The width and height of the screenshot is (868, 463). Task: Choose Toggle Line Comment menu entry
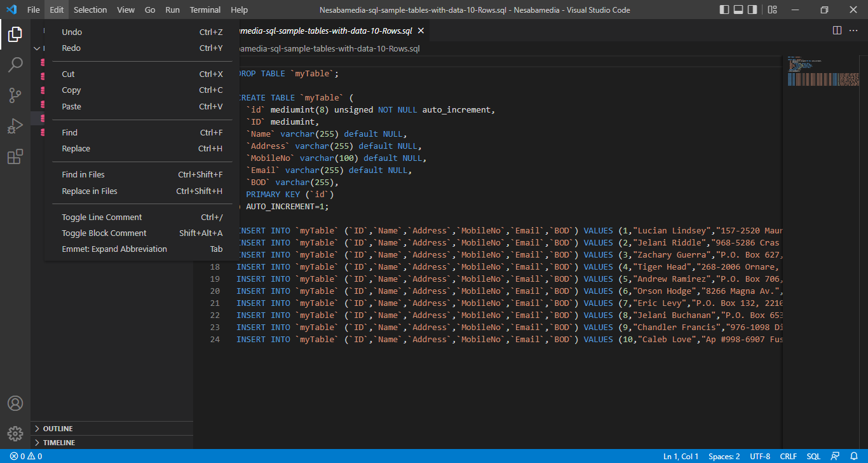pyautogui.click(x=102, y=218)
